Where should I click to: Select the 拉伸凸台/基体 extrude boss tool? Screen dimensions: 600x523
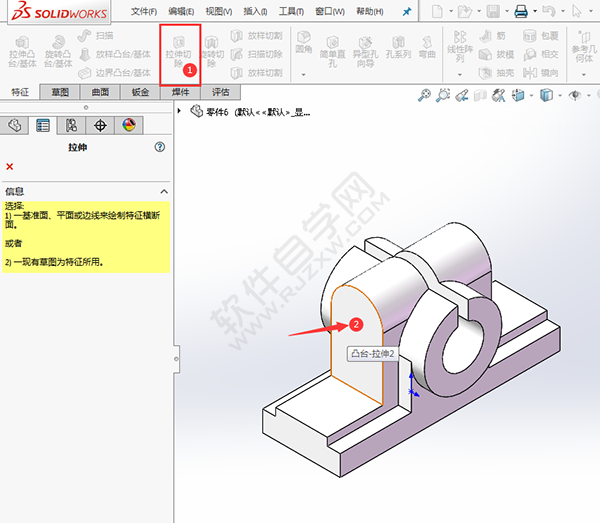click(22, 52)
